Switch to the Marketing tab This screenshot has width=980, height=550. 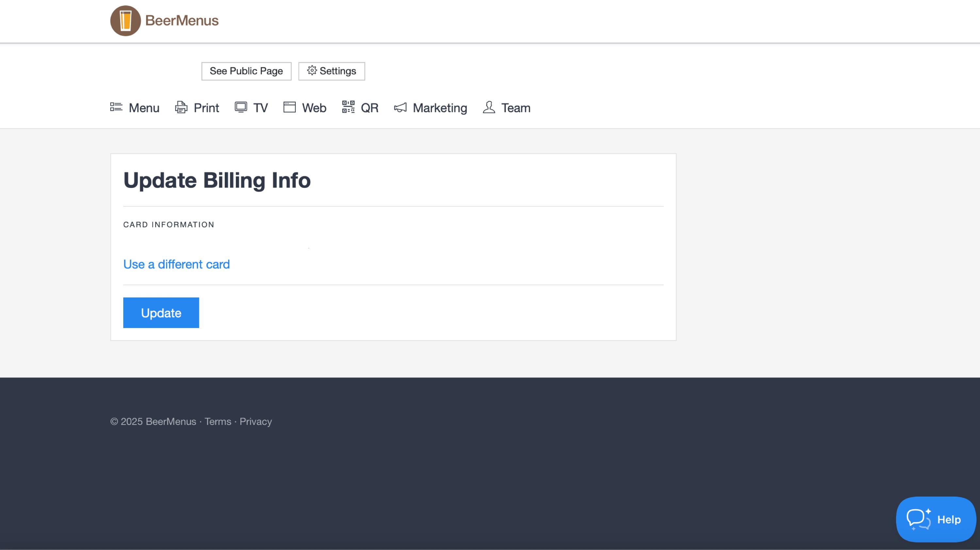coord(440,108)
